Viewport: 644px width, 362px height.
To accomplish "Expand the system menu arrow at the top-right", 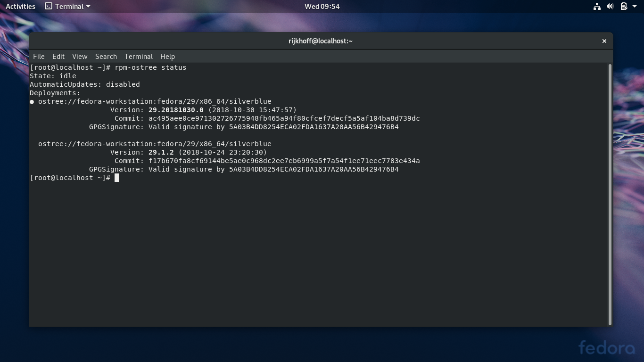I will [635, 7].
